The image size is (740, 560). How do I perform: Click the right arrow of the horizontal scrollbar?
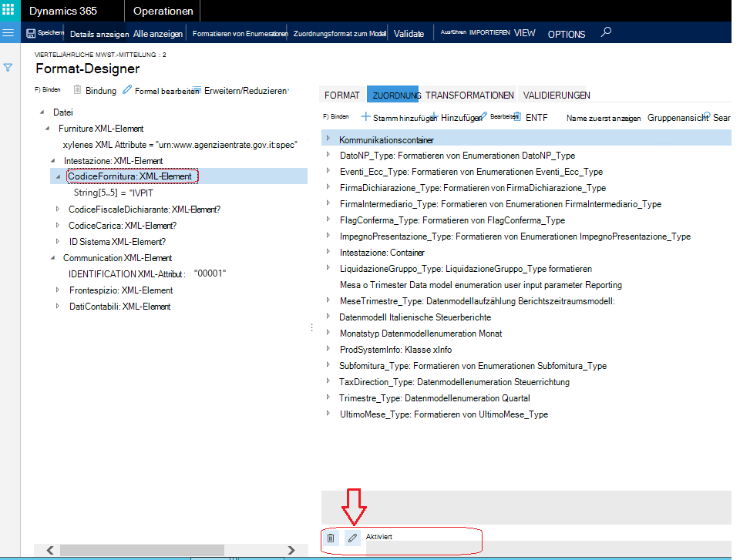291,550
